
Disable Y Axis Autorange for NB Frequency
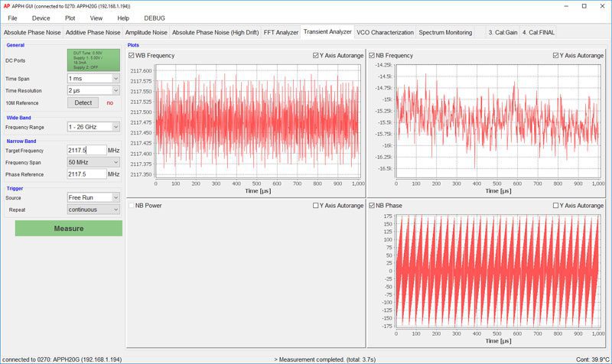557,56
